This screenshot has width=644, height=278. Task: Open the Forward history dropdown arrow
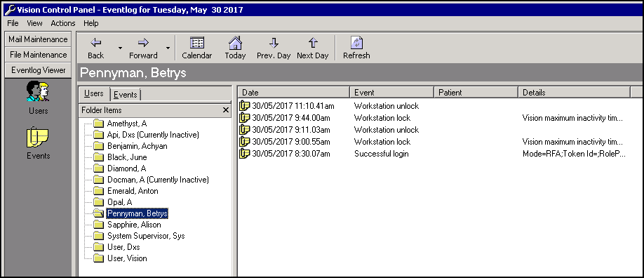coord(168,48)
